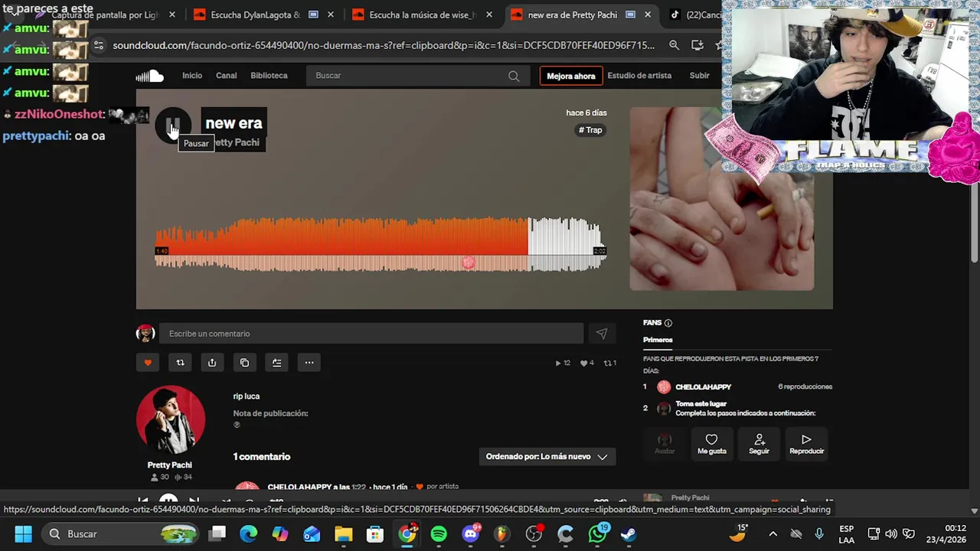Image resolution: width=980 pixels, height=551 pixels.
Task: Add track to next up queue
Action: click(276, 363)
